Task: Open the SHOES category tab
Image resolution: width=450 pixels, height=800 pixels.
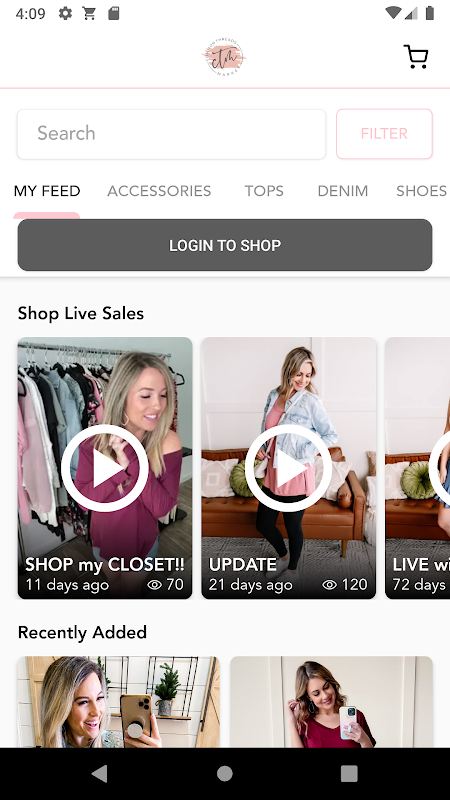Action: (421, 191)
